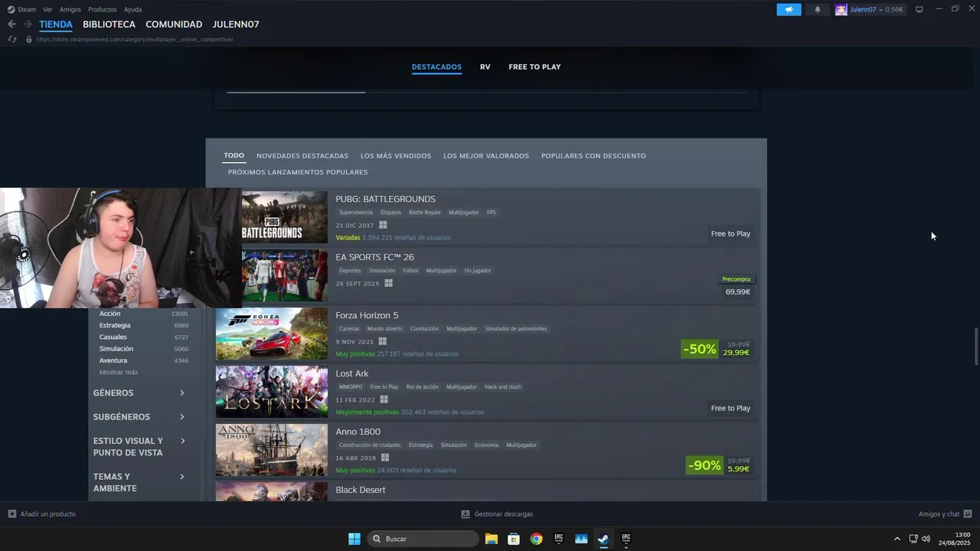Filter by the Aventura tag
The width and height of the screenshot is (980, 551).
pos(113,360)
